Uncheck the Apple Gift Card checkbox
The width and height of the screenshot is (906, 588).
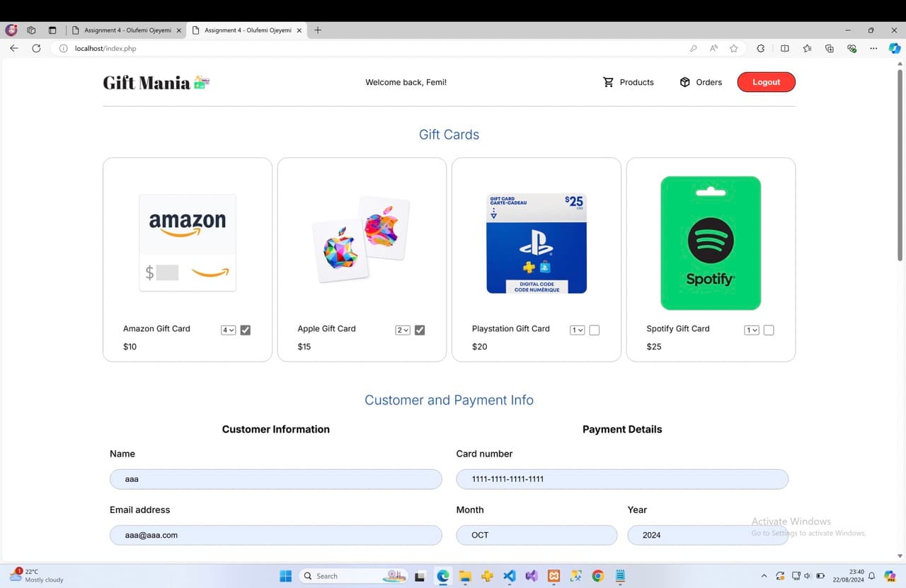pyautogui.click(x=420, y=330)
